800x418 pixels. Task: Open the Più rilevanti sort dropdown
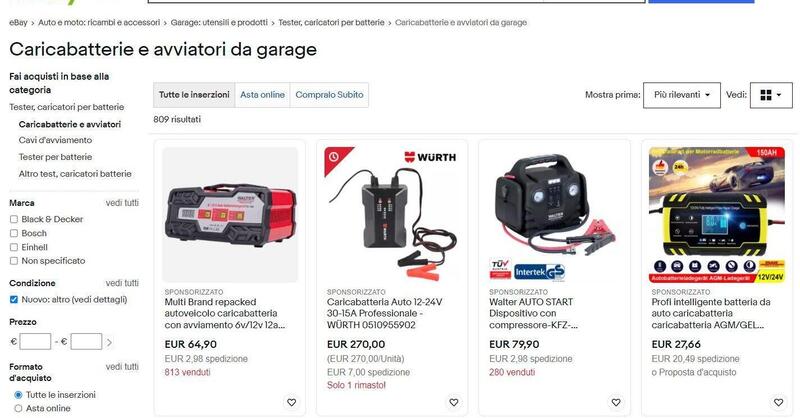(682, 95)
